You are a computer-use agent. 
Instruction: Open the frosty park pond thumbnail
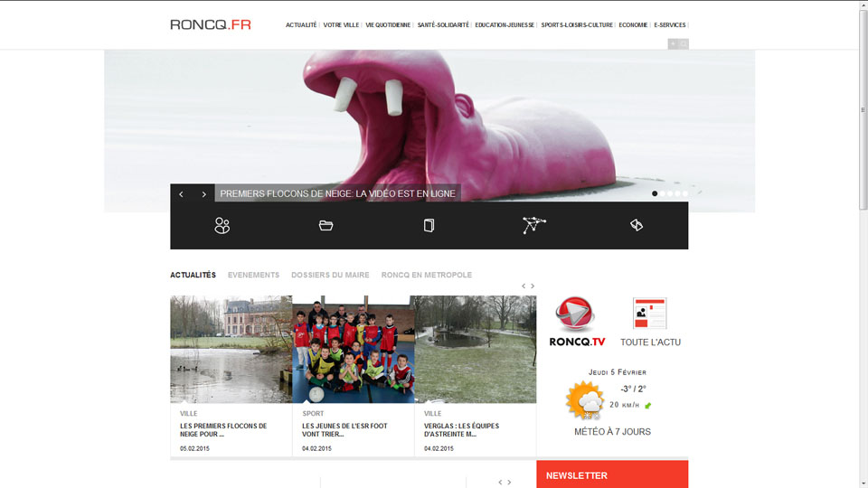tap(476, 349)
